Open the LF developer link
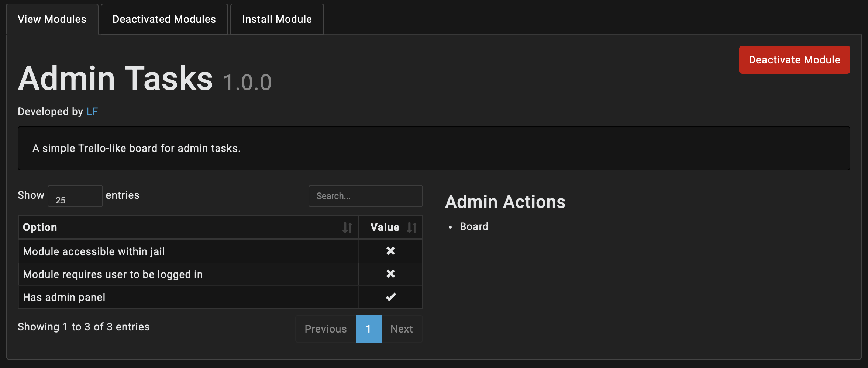This screenshot has height=368, width=868. click(x=92, y=111)
